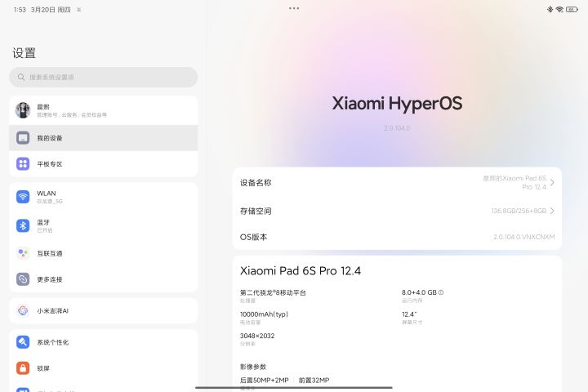The height and width of the screenshot is (392, 588).
Task: Tap the Xiaomi Pad 6S Pro 12.4 heading
Action: point(301,271)
